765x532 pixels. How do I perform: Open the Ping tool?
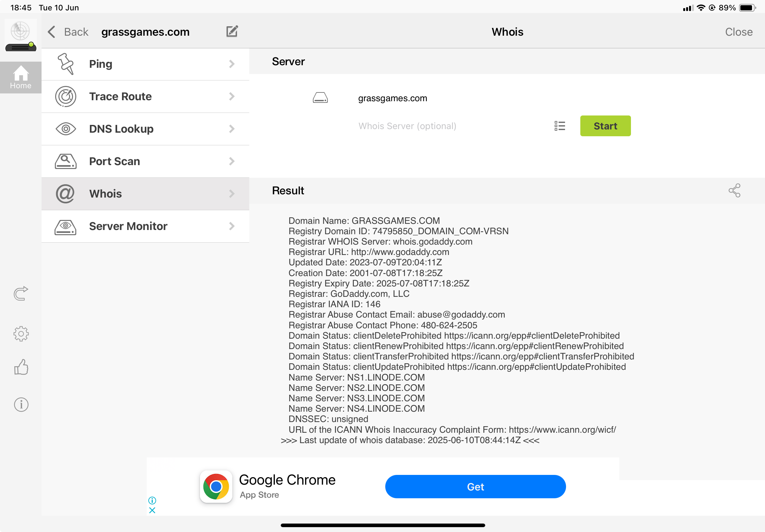tap(145, 64)
